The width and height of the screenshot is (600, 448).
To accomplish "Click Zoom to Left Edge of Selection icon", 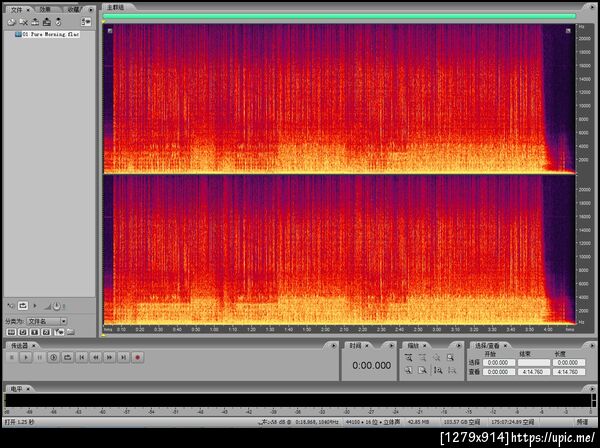I will point(408,370).
